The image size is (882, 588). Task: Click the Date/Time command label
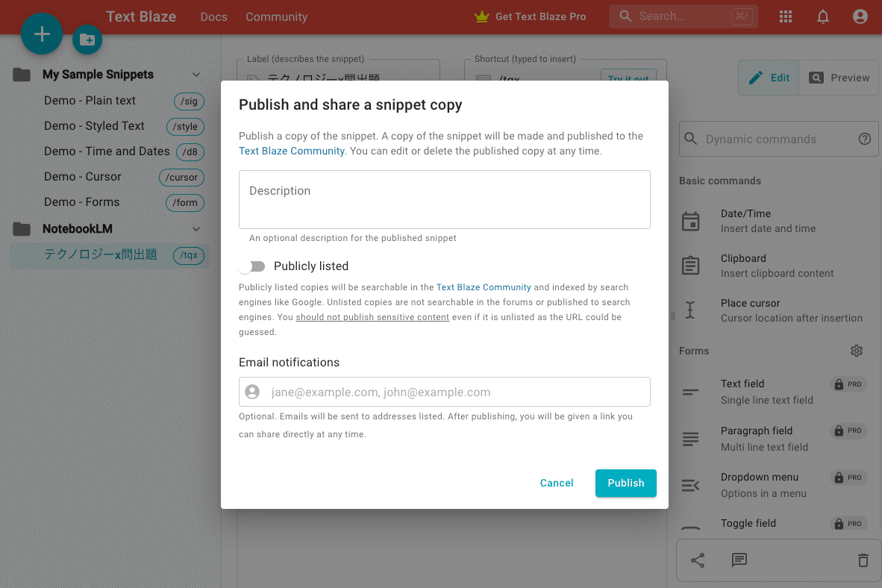pos(745,214)
